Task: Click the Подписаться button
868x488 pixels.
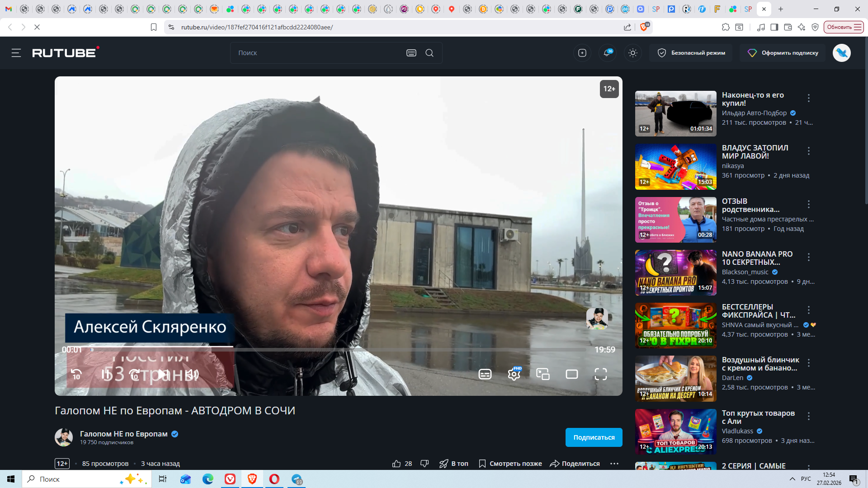Action: 594,437
